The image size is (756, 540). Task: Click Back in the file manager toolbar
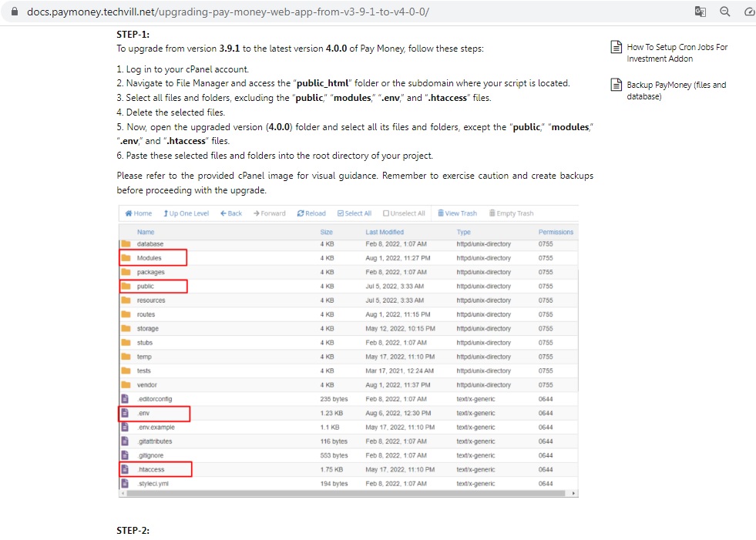(231, 213)
